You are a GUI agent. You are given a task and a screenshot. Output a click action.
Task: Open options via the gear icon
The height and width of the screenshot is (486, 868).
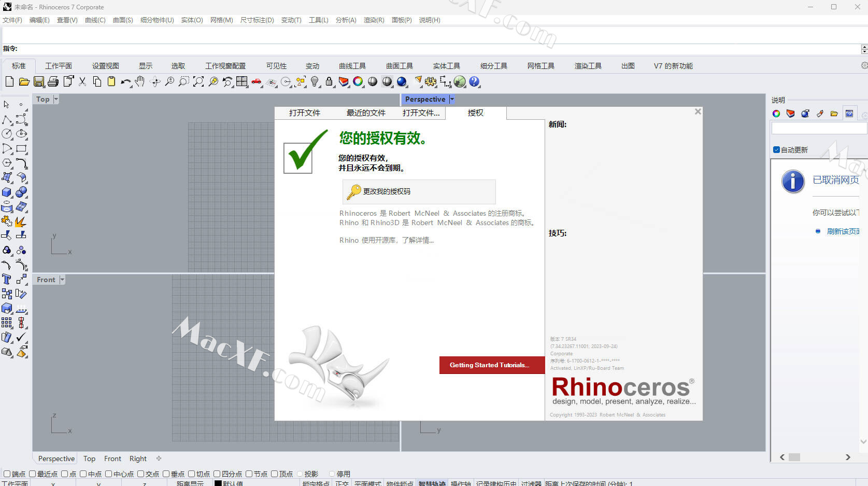[x=431, y=81]
